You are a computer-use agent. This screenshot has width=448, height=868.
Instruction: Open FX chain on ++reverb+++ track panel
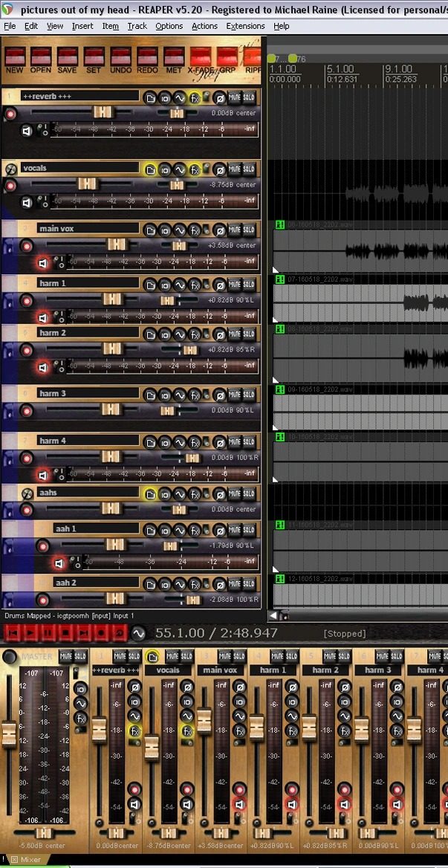pyautogui.click(x=195, y=98)
